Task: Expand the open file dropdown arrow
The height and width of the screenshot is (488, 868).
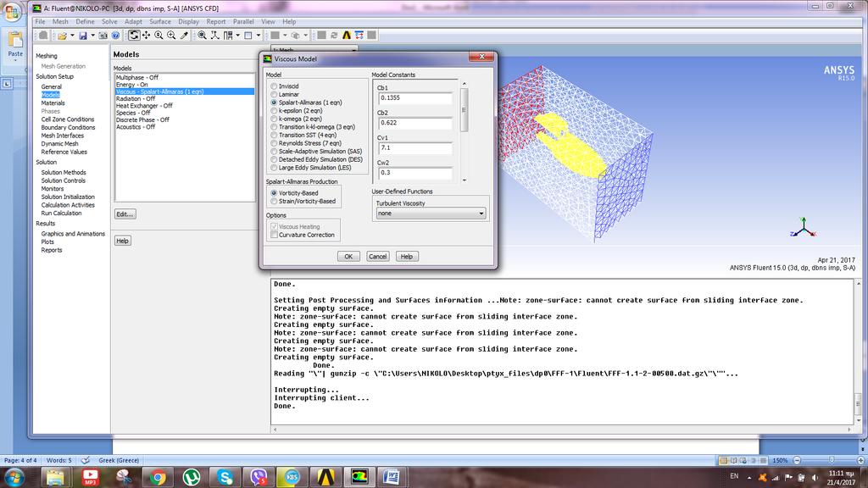Action: coord(72,36)
